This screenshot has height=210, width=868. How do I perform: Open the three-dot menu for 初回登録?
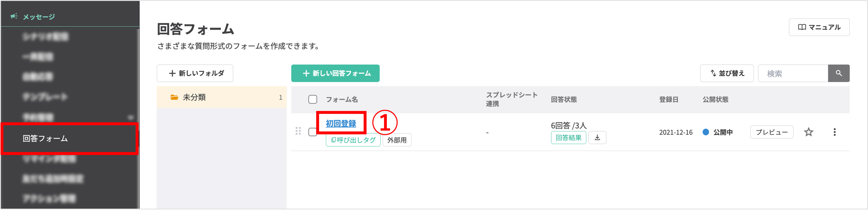coord(835,132)
